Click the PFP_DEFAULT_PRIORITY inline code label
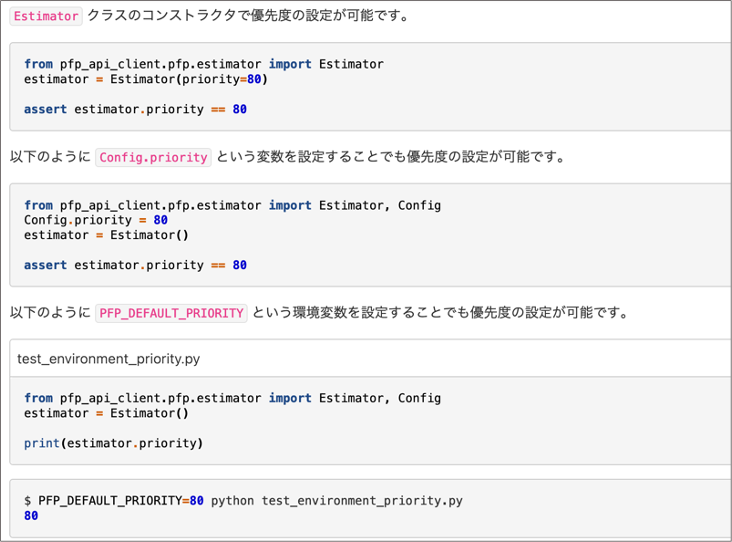The height and width of the screenshot is (542, 732). 171,313
